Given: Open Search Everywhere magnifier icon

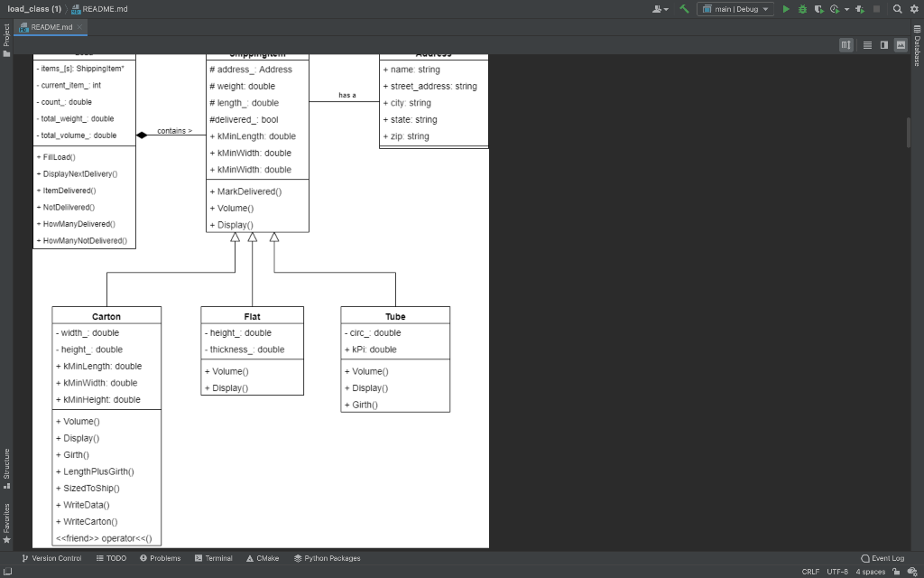Looking at the screenshot, I should coord(898,9).
